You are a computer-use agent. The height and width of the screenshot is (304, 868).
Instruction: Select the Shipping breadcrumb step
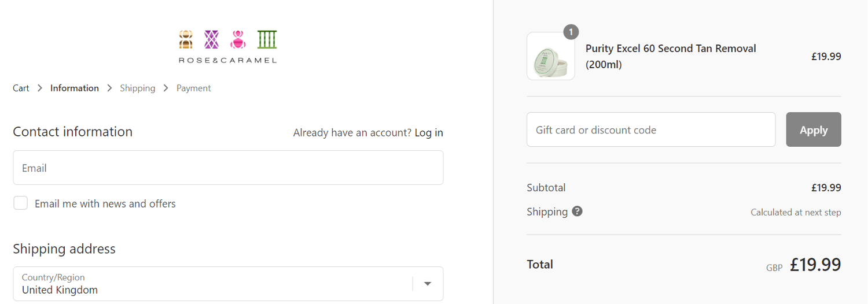coord(138,88)
